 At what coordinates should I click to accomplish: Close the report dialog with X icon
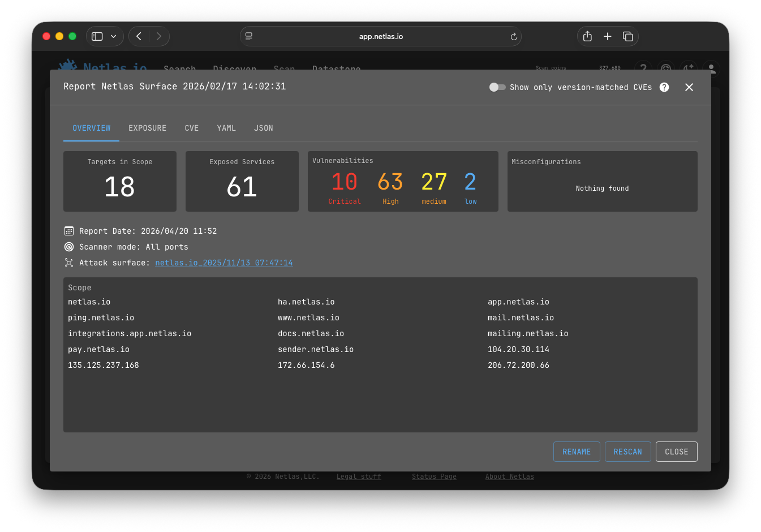coord(689,87)
